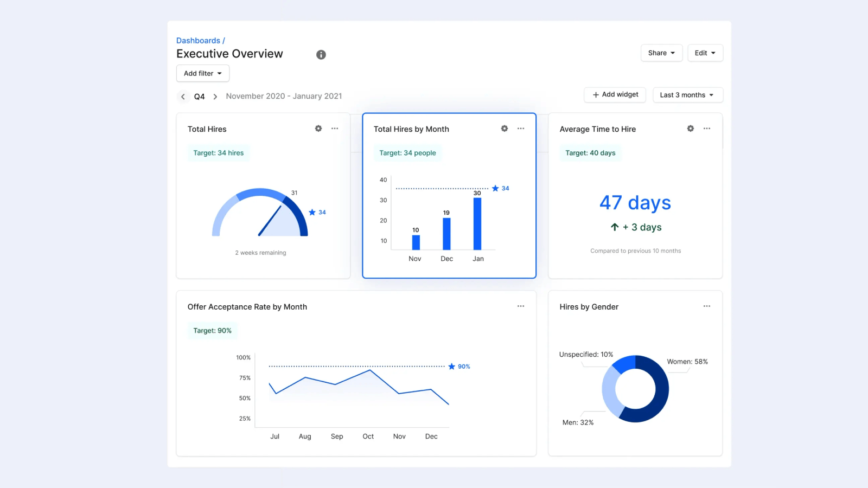Open settings for the Total Hires widget

click(318, 129)
